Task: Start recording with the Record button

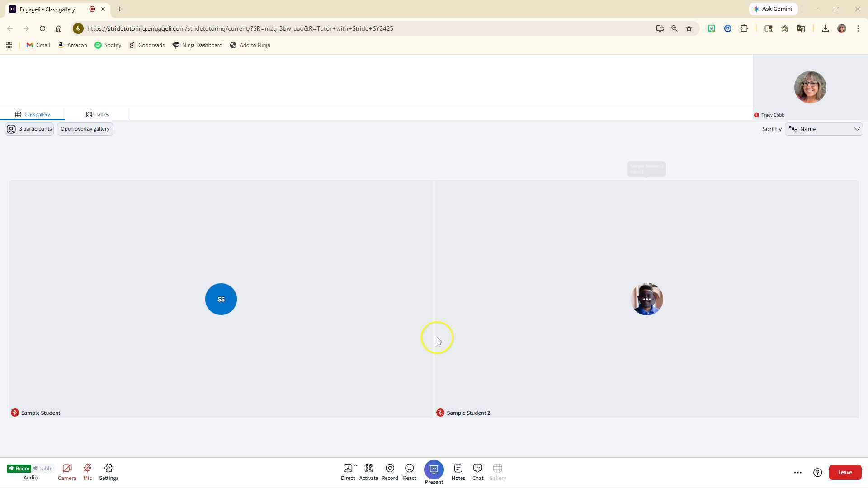Action: (390, 472)
